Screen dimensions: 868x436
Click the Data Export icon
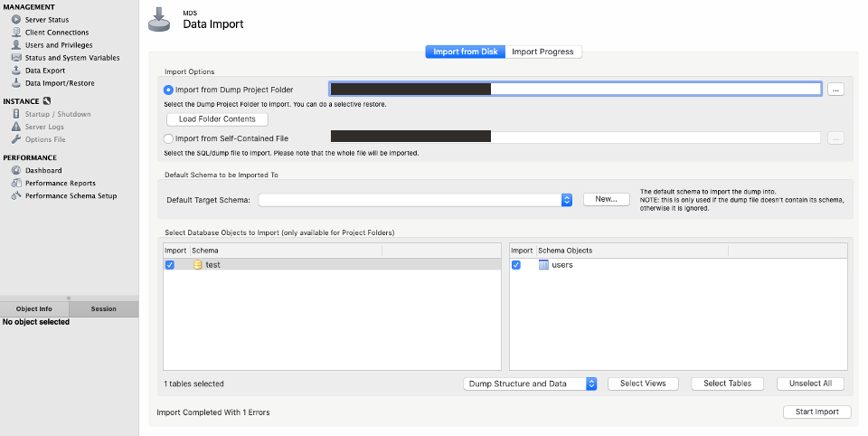[16, 70]
